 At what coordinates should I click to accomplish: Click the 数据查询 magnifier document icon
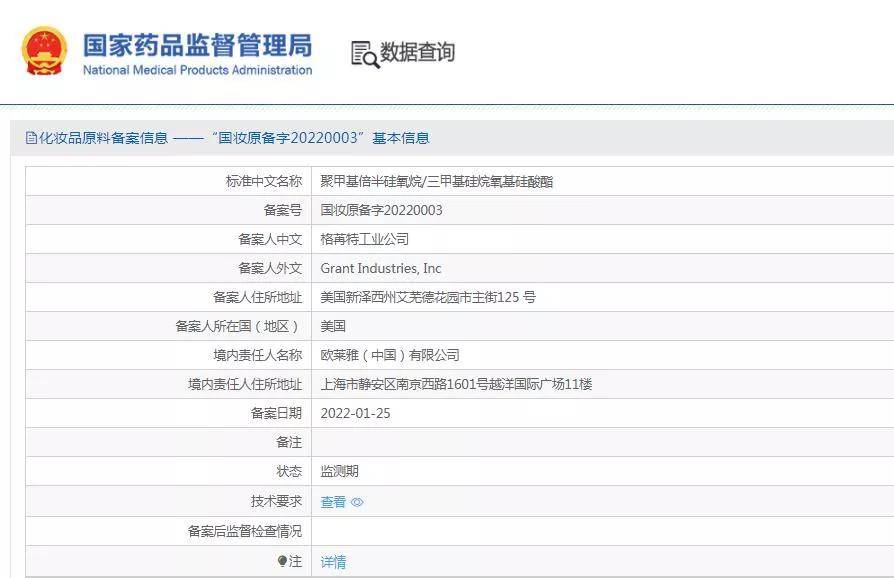click(365, 54)
